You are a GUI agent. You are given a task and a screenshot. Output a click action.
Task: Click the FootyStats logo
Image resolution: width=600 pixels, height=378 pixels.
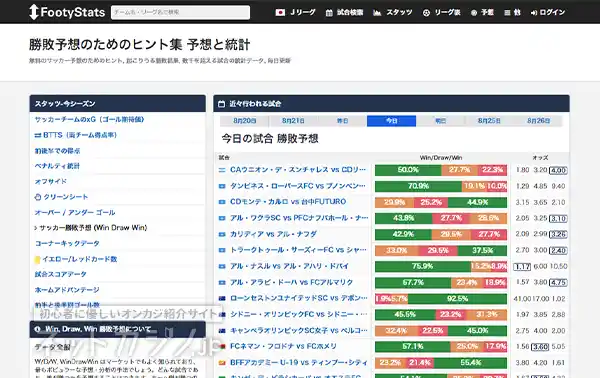67,12
